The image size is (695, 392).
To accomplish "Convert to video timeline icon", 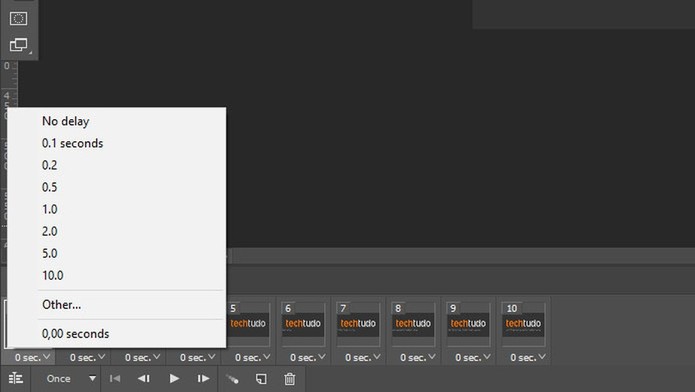I will point(16,379).
